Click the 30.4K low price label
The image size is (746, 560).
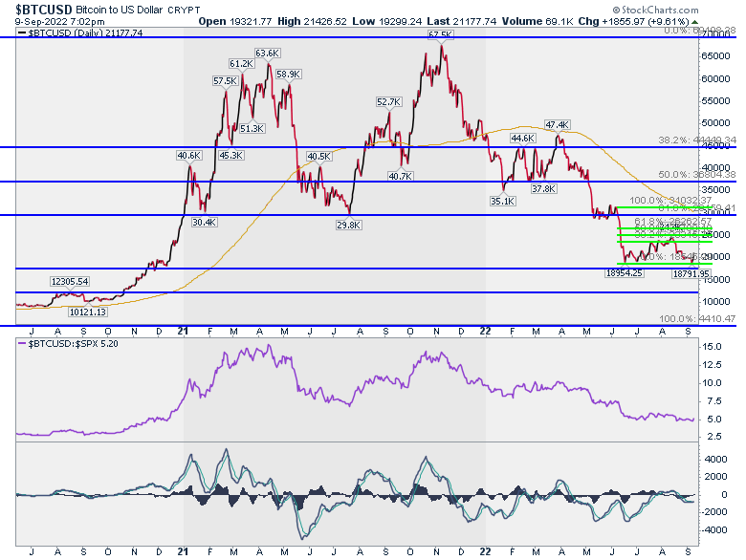click(204, 222)
